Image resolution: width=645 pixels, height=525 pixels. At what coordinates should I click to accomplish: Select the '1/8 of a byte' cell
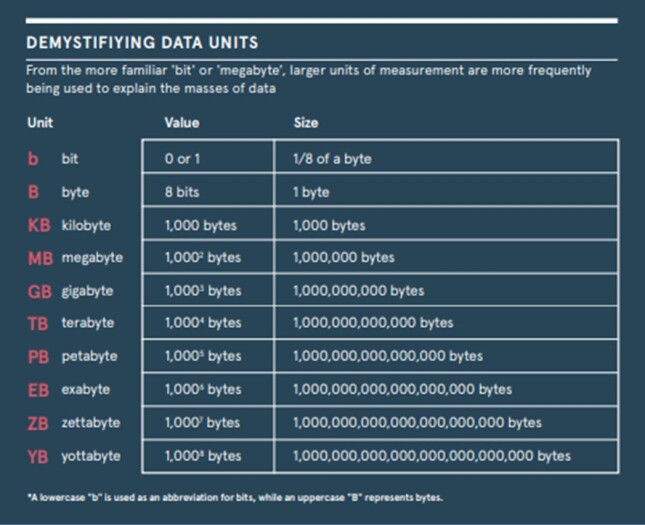click(x=446, y=157)
